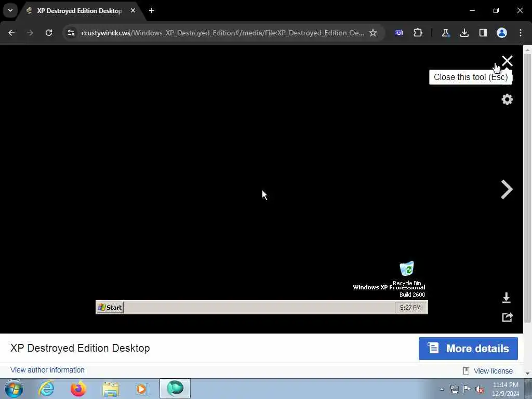
Task: Open the Chrome three-dot menu
Action: coord(521,33)
